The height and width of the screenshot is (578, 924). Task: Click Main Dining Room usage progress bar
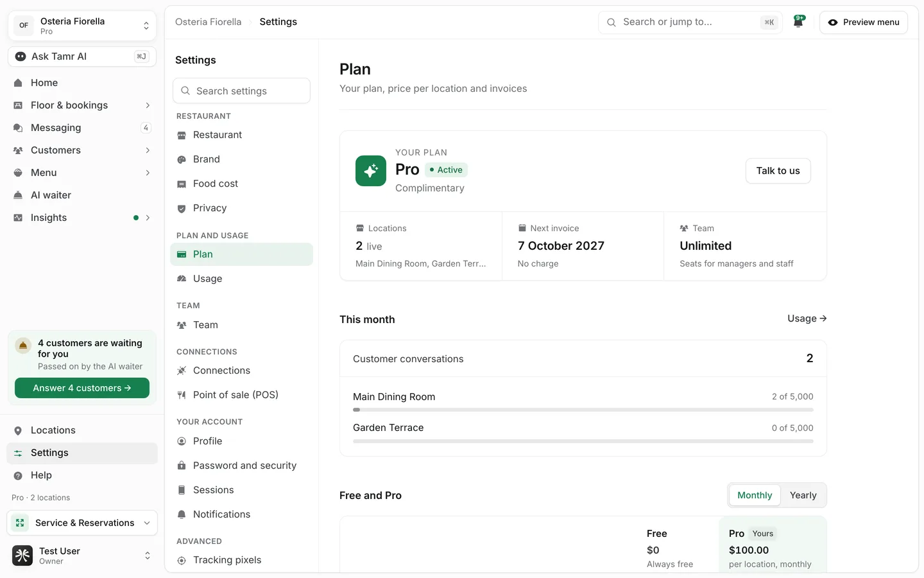tap(583, 410)
